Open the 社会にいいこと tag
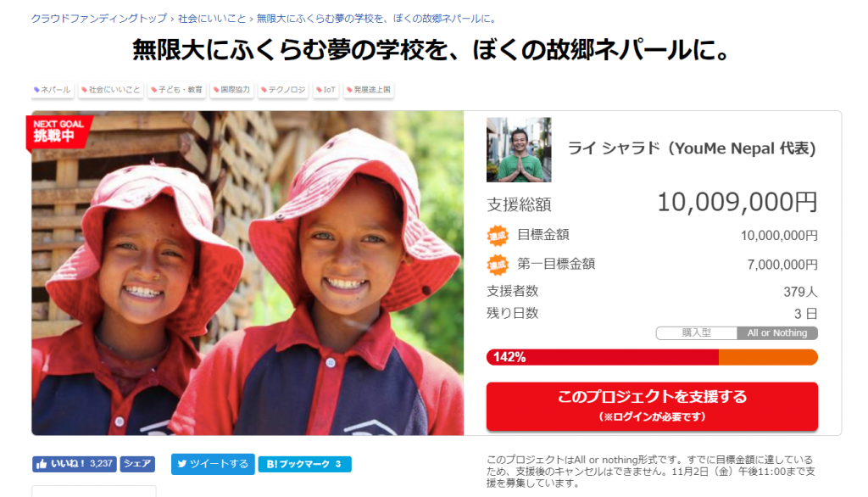The height and width of the screenshot is (497, 868). pos(111,90)
